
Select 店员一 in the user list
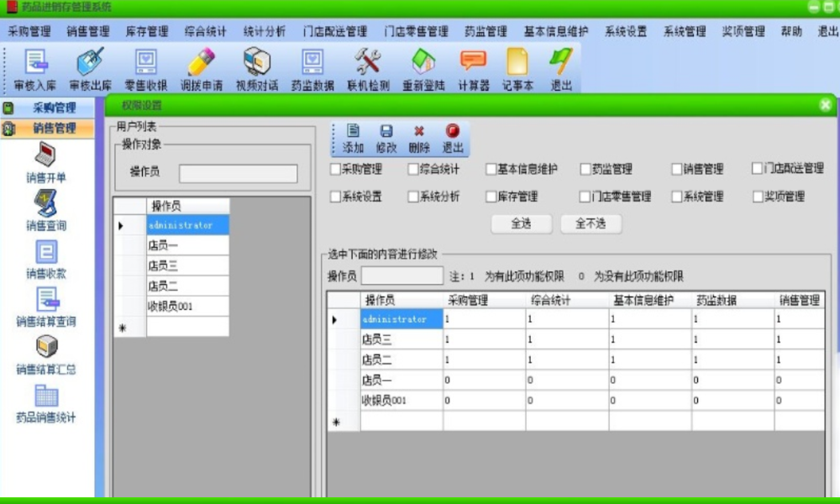(x=187, y=245)
